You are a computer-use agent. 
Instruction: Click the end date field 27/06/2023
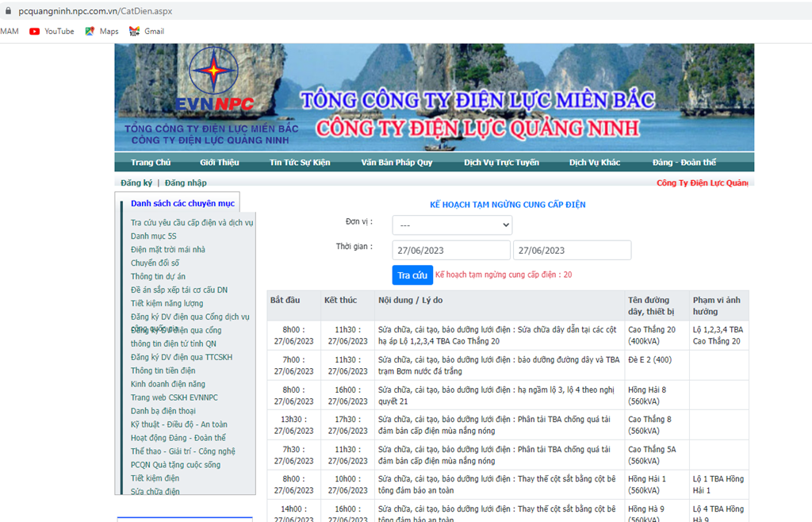click(x=573, y=250)
